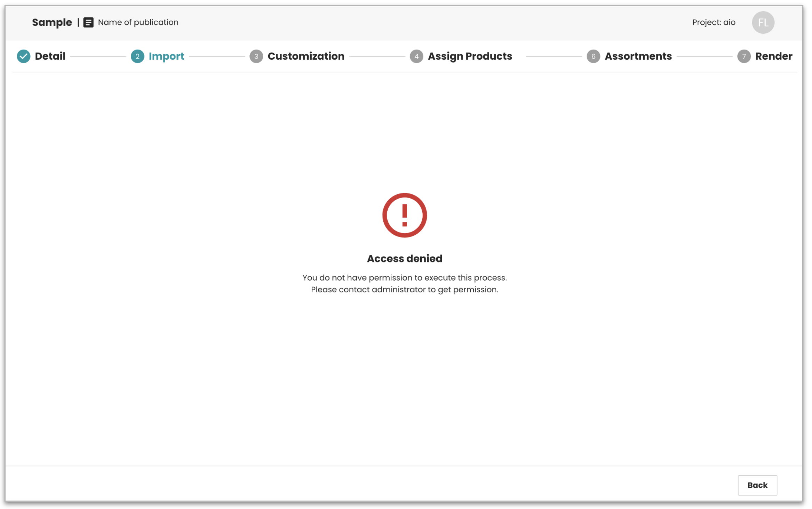Click the step 2 Import circle icon
This screenshot has height=509, width=812.
[x=137, y=56]
